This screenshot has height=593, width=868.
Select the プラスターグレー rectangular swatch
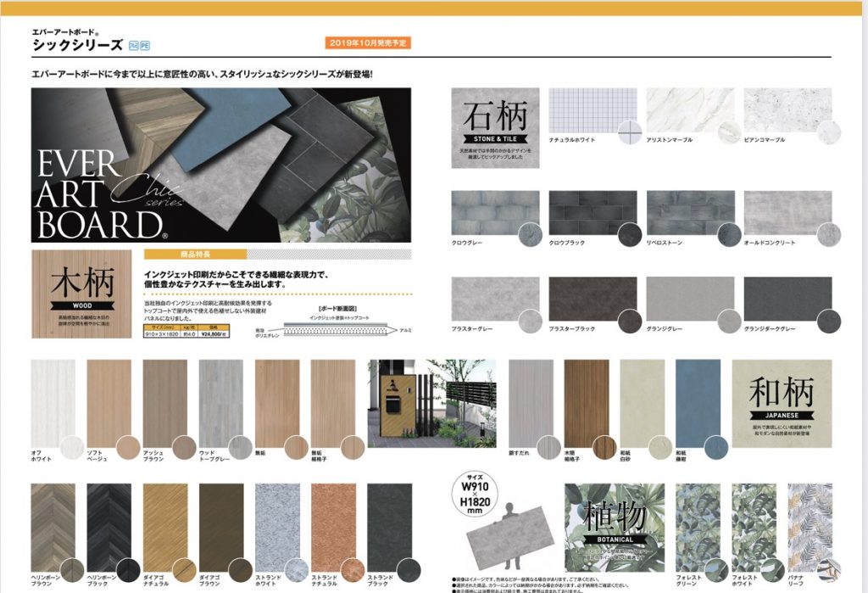pos(495,299)
